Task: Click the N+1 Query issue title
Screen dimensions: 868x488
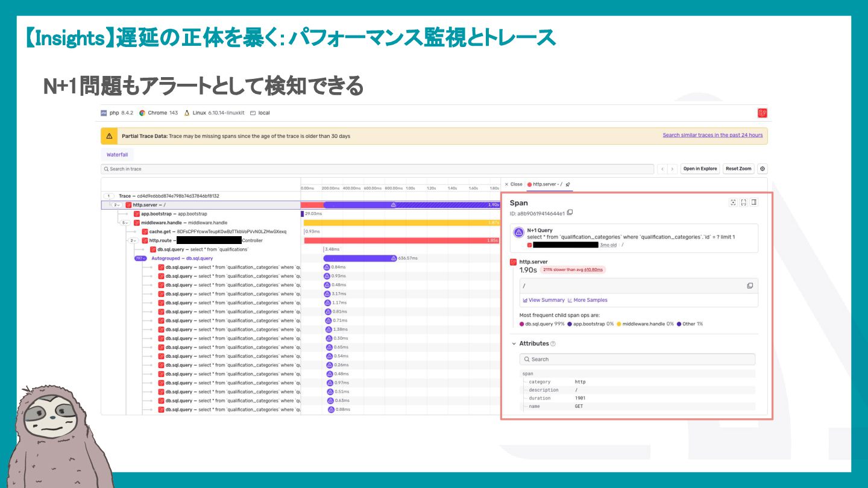Action: (x=539, y=230)
